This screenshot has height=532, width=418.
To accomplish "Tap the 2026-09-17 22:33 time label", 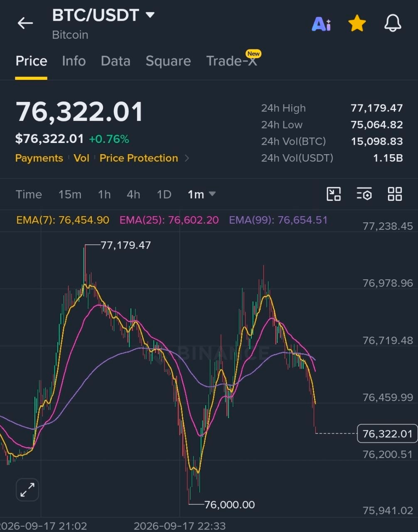I will [179, 526].
